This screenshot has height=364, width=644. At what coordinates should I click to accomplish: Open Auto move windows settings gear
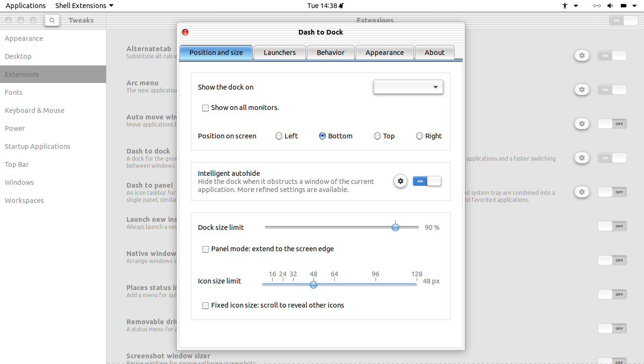point(582,124)
